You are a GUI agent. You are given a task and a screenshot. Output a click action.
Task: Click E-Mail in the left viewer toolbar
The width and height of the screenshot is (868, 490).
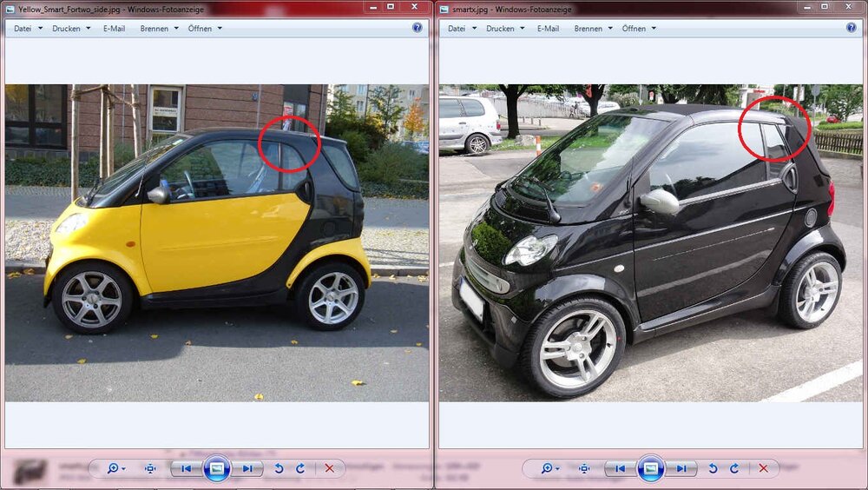114,29
